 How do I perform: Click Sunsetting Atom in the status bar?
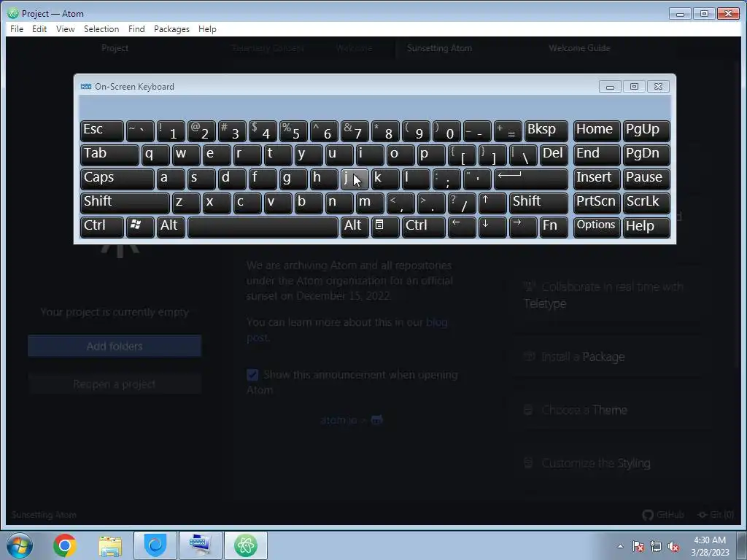click(44, 515)
